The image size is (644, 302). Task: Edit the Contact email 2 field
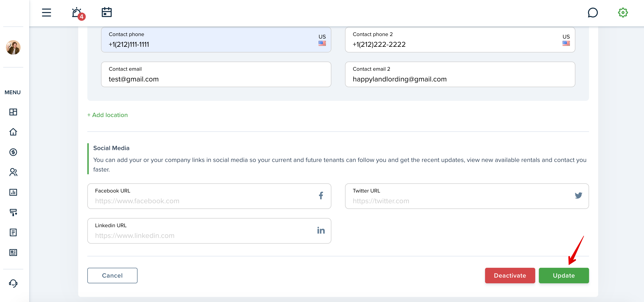coord(460,75)
